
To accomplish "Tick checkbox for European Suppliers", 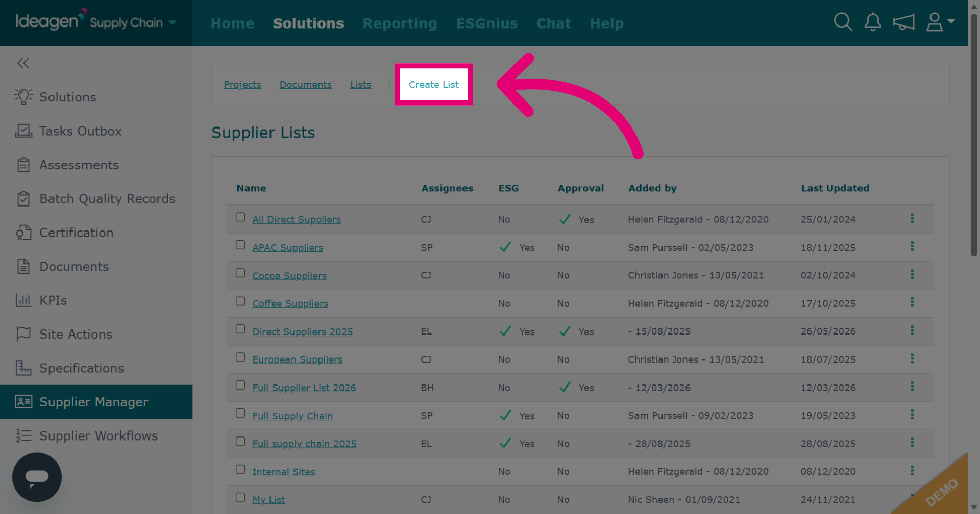I will (x=240, y=357).
